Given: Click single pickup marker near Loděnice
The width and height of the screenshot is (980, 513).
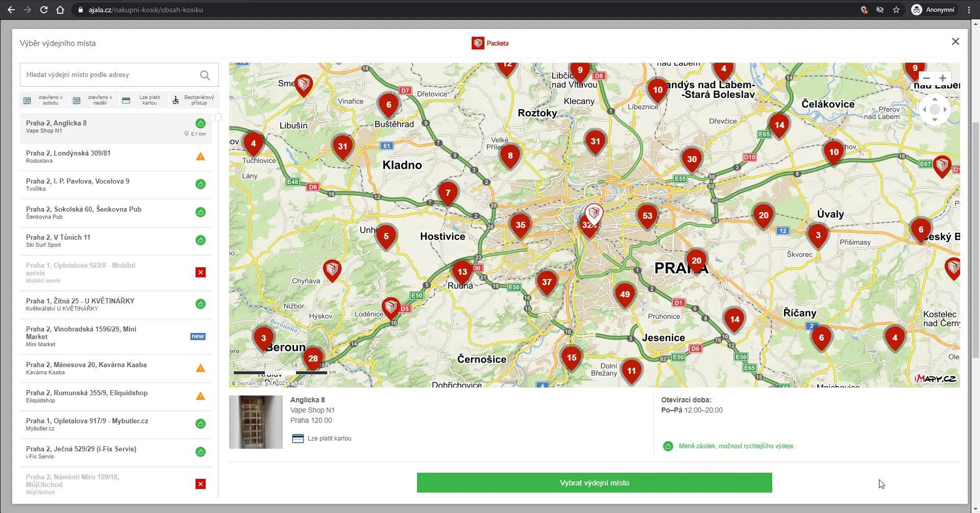Looking at the screenshot, I should click(x=391, y=307).
